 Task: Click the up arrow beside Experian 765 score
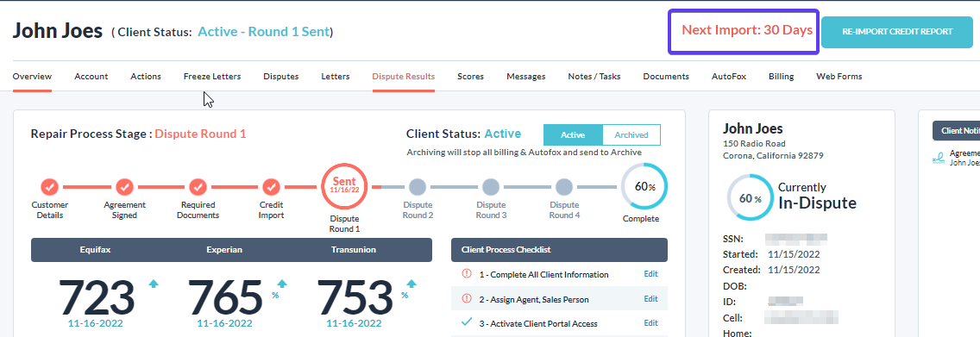(x=282, y=284)
